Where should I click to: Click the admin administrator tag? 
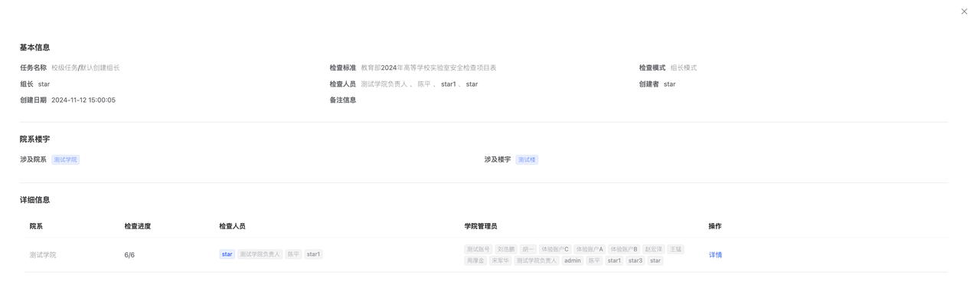click(x=573, y=261)
